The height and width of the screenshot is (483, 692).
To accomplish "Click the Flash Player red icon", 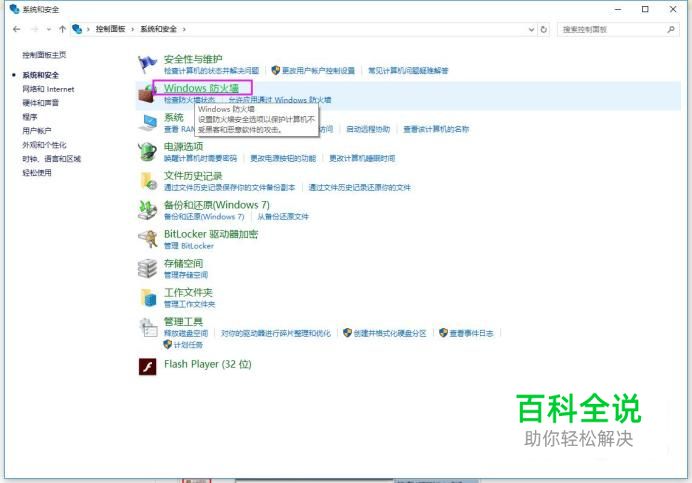I will coord(147,366).
